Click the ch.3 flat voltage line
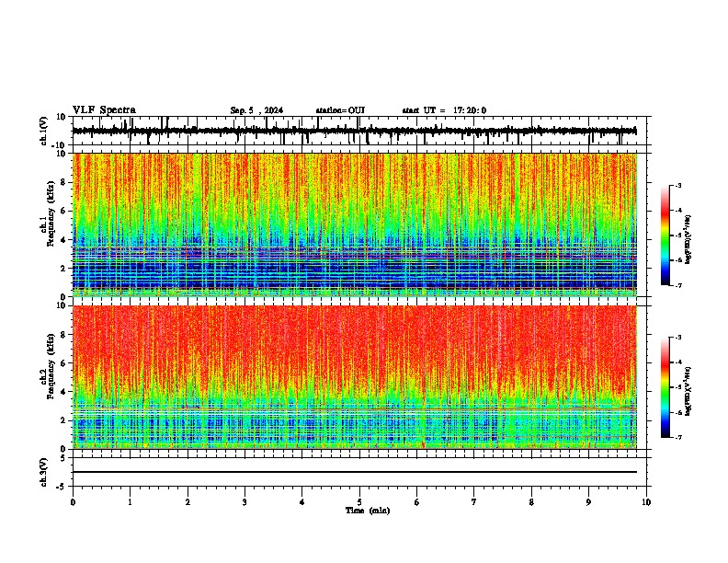Image resolution: width=728 pixels, height=563 pixels. pyautogui.click(x=354, y=472)
